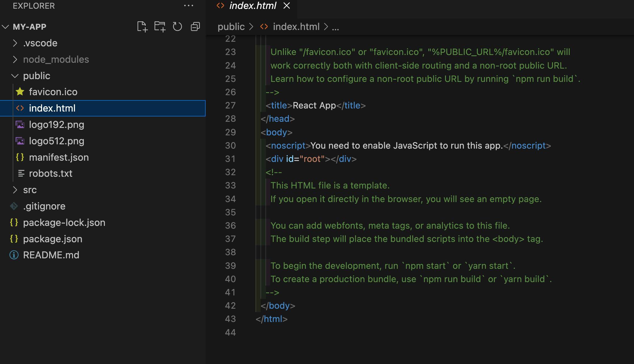Click line number 31 in the gutter
Viewport: 634px width, 364px height.
click(230, 159)
